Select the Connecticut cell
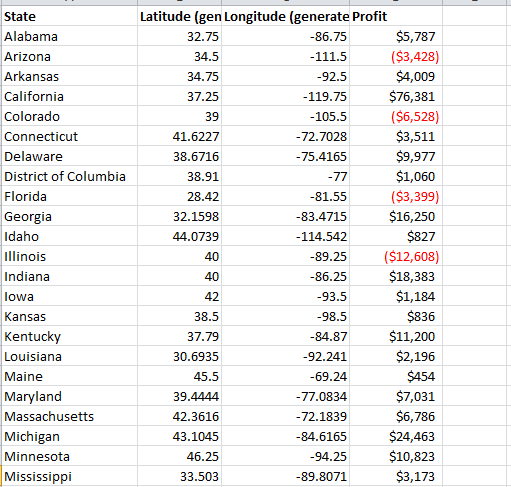Image resolution: width=511 pixels, height=487 pixels. 69,136
